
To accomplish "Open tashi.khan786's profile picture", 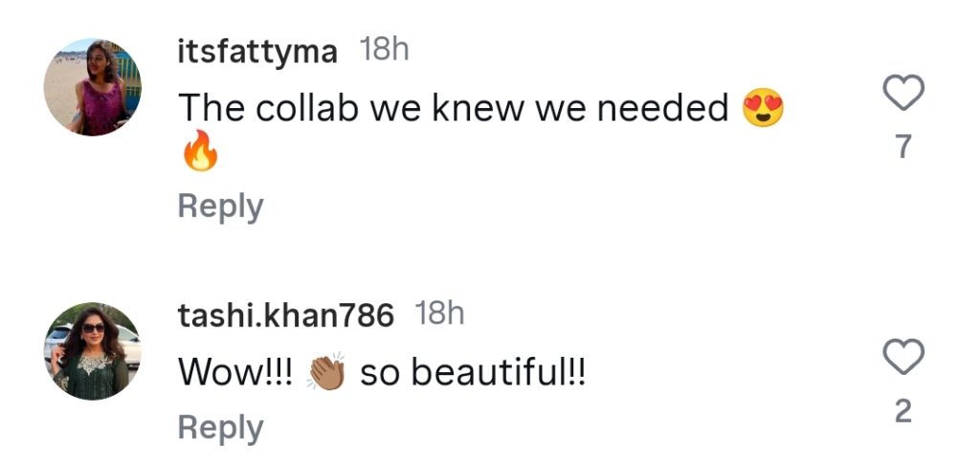I will pyautogui.click(x=93, y=351).
